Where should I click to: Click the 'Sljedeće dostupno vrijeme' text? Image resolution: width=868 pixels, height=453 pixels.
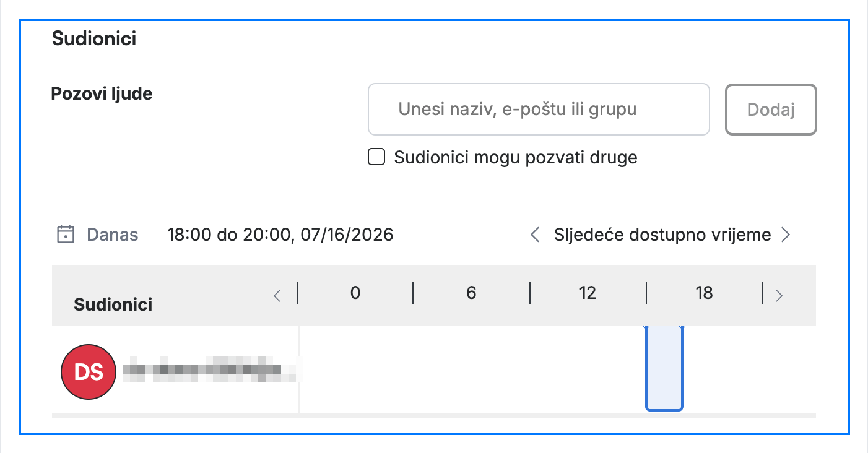tap(662, 235)
